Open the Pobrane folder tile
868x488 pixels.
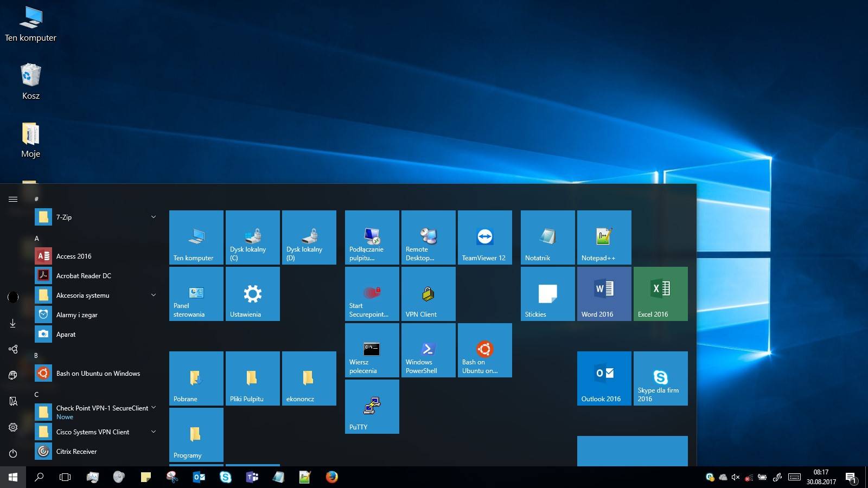point(196,378)
